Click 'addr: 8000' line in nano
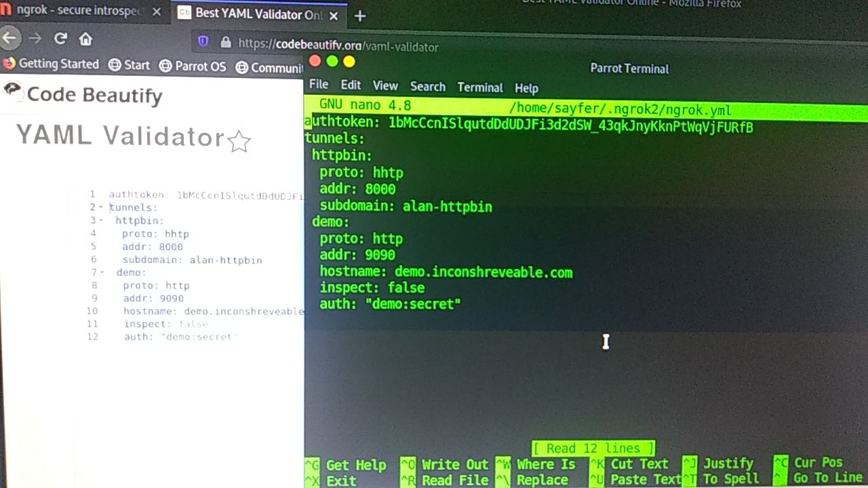This screenshot has height=488, width=868. [357, 189]
